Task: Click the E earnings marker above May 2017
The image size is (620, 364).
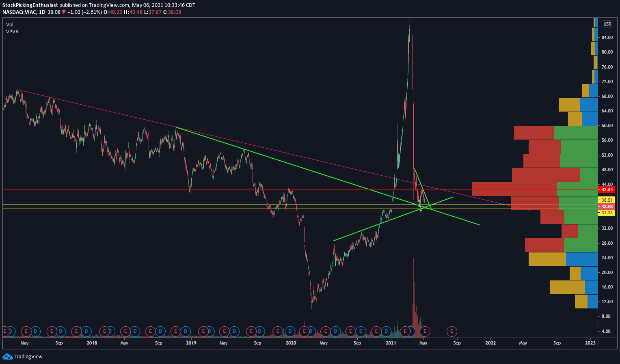Action: tap(26, 332)
